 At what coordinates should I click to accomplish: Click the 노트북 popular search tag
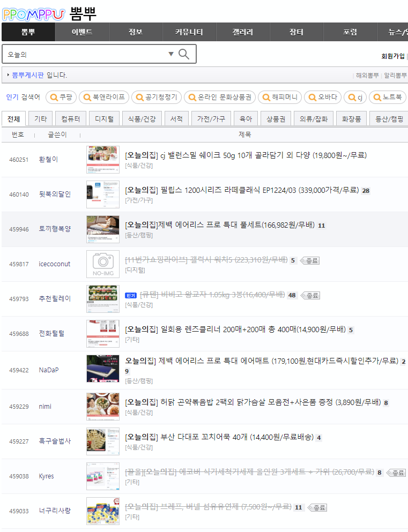(387, 97)
